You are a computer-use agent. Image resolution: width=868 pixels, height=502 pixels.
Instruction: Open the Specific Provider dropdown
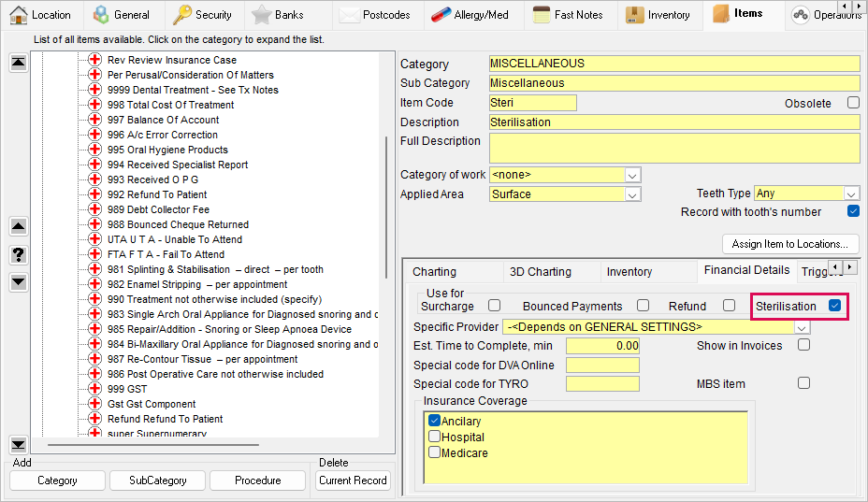802,327
